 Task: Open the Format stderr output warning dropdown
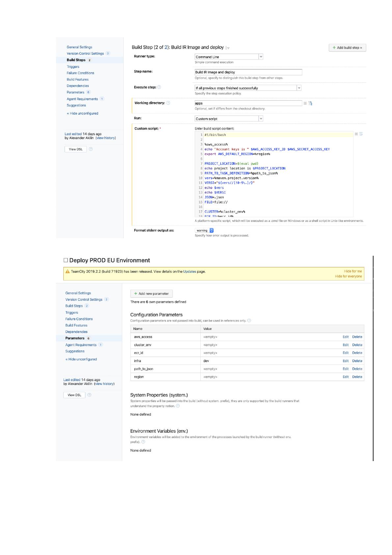pyautogui.click(x=205, y=230)
